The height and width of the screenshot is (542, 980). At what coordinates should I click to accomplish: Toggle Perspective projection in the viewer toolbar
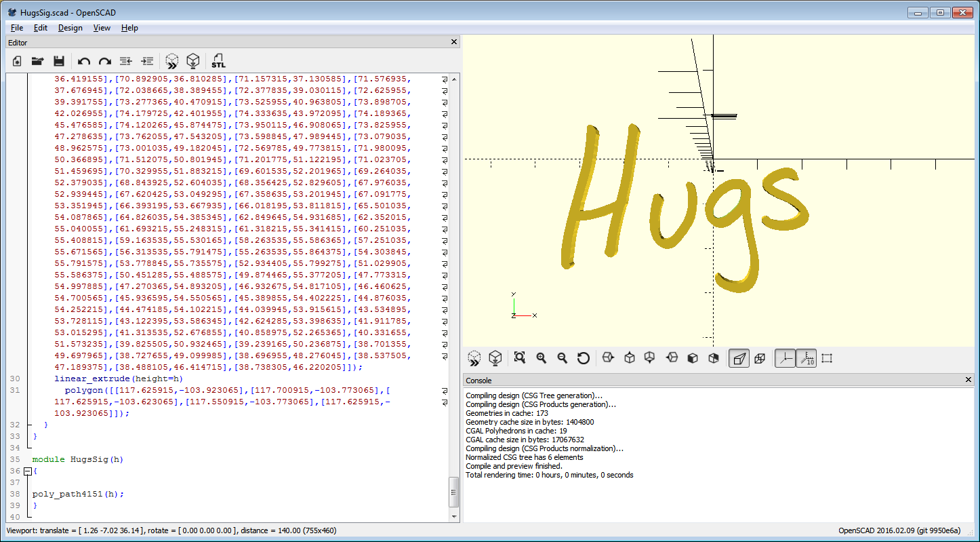(x=739, y=358)
